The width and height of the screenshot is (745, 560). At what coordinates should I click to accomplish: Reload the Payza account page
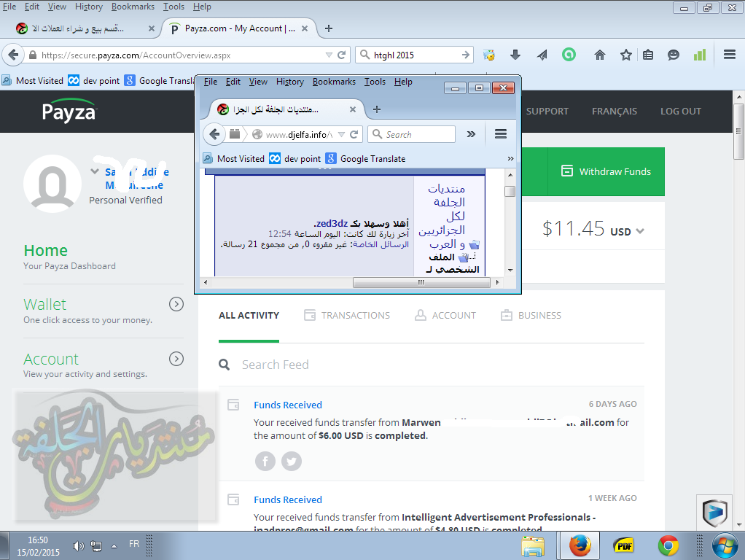pyautogui.click(x=341, y=55)
